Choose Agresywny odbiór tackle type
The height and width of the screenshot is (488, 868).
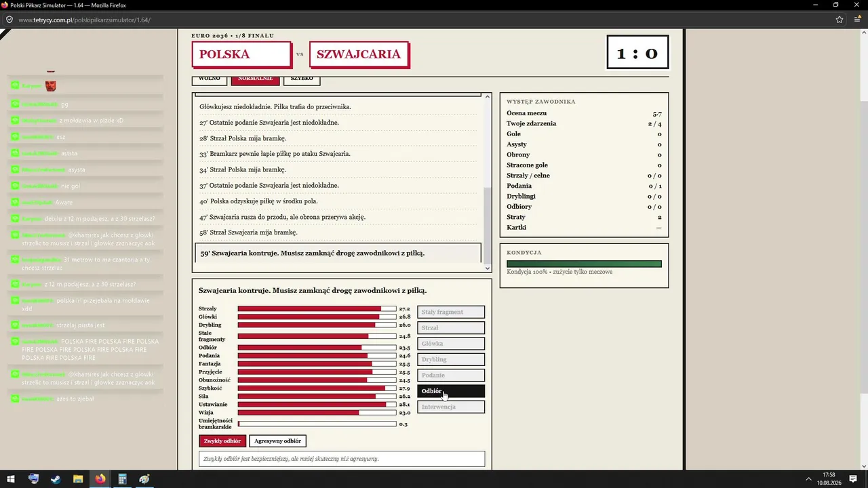pyautogui.click(x=277, y=441)
